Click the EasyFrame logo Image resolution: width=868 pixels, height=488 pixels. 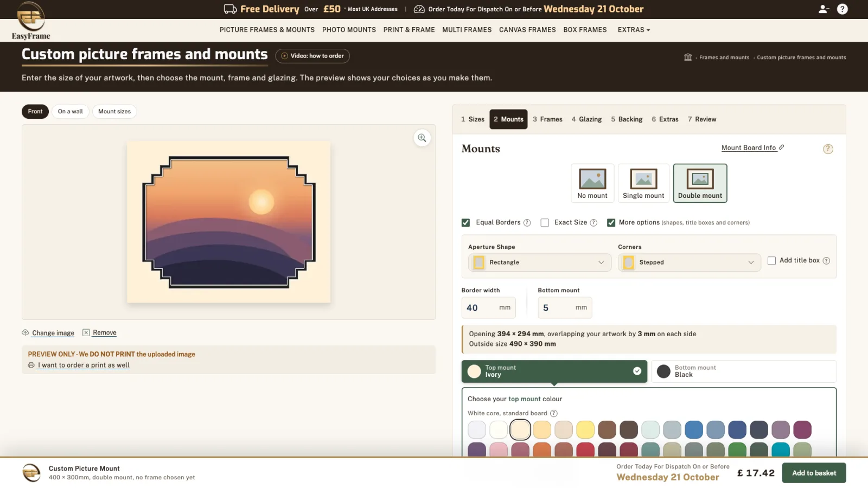31,21
